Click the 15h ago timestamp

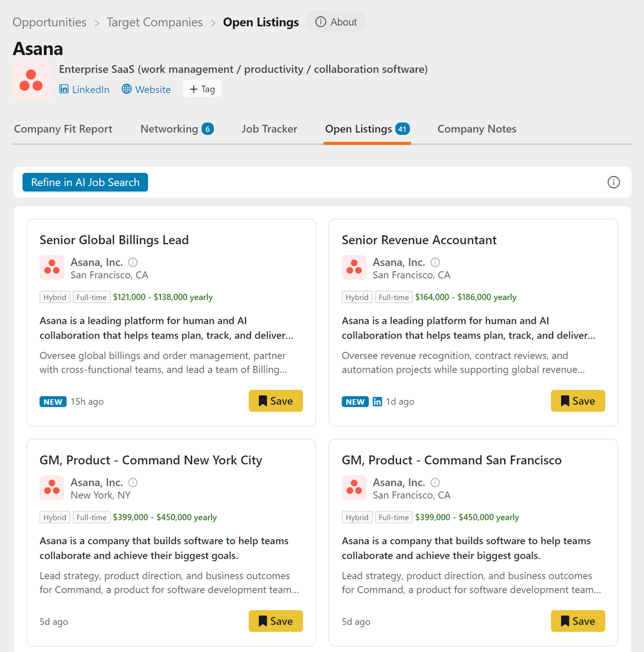[x=87, y=402]
